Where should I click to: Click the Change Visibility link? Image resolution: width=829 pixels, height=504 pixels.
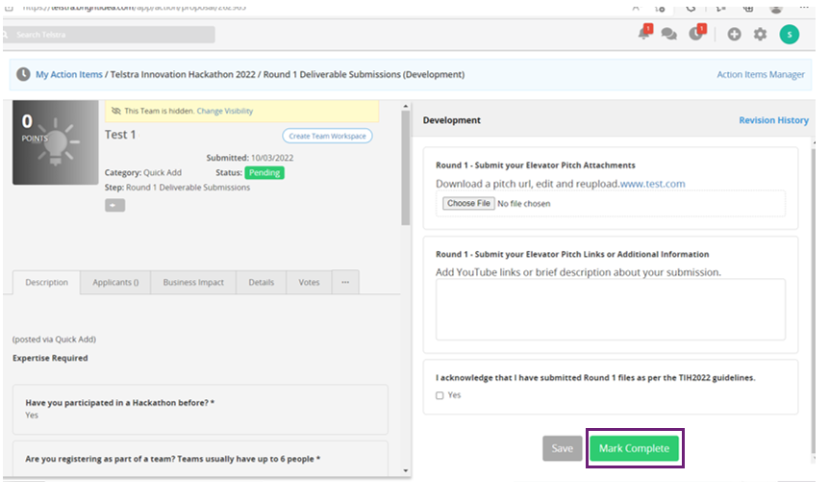coord(225,111)
